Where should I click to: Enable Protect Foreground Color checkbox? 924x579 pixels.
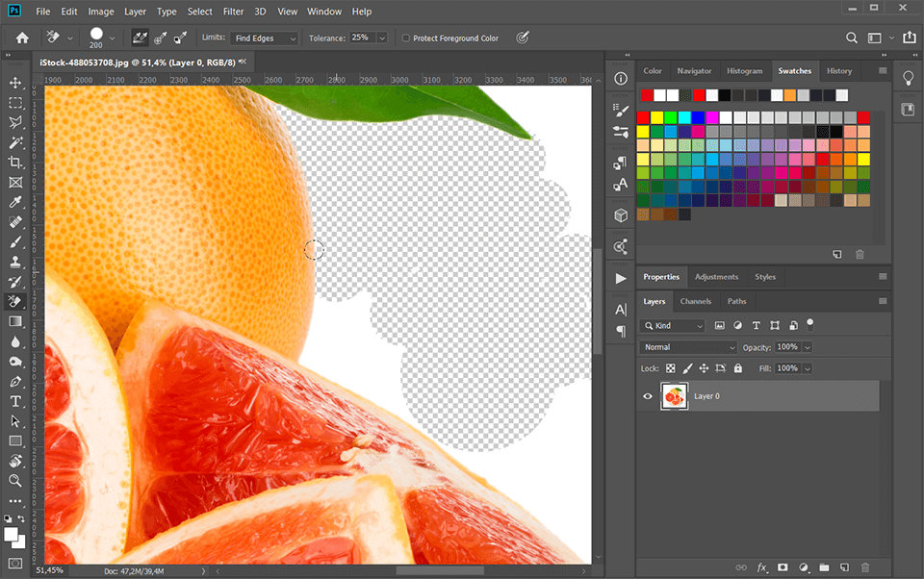405,38
